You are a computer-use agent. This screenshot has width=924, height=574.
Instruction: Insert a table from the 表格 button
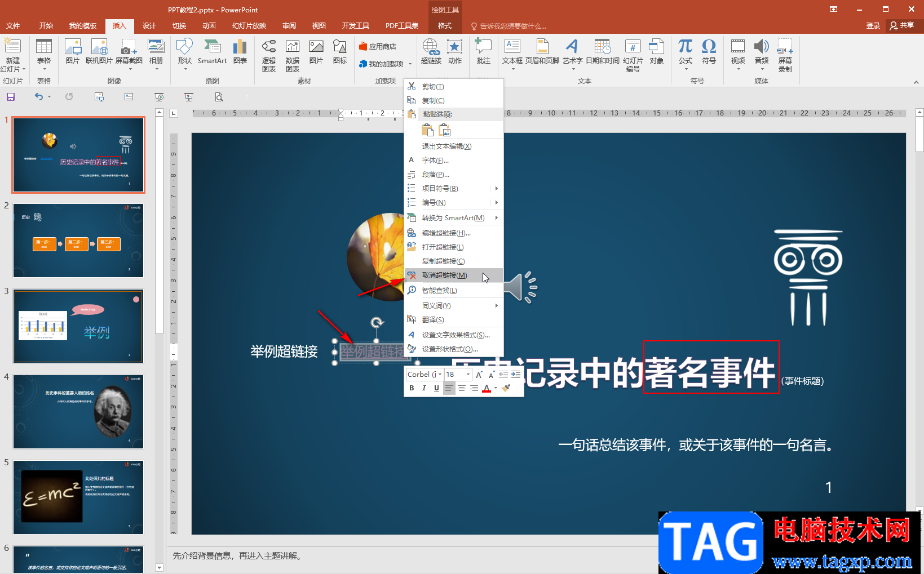(43, 55)
